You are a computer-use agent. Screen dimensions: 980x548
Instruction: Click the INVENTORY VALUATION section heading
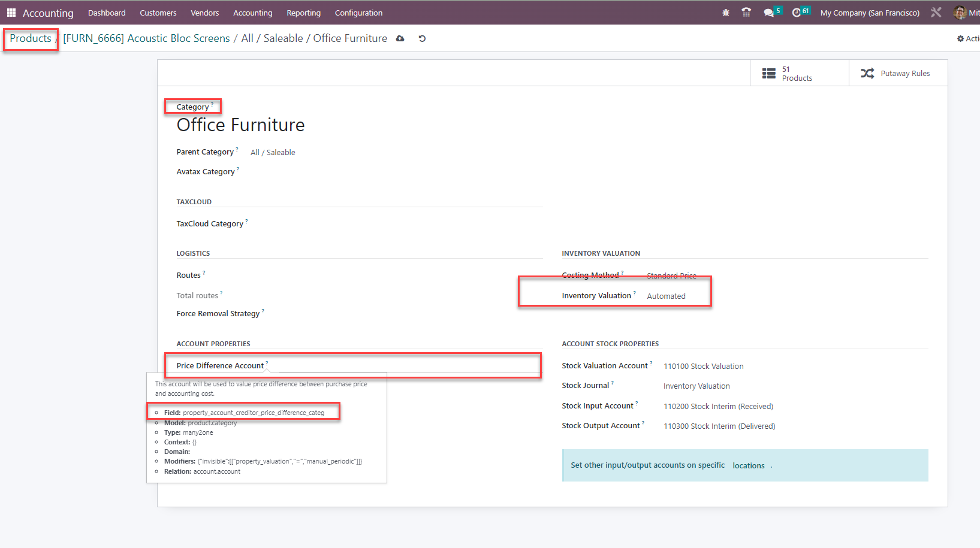point(601,253)
